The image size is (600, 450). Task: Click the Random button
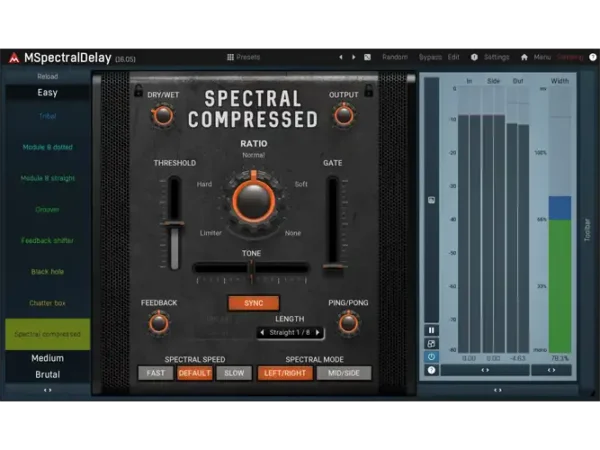pos(395,57)
